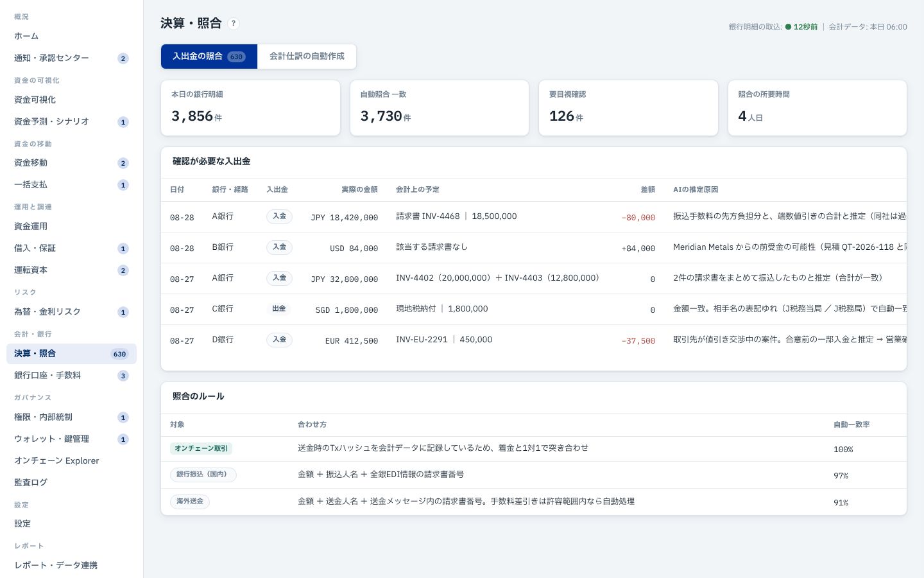Click the 要目視確認 126件 card

[628, 108]
